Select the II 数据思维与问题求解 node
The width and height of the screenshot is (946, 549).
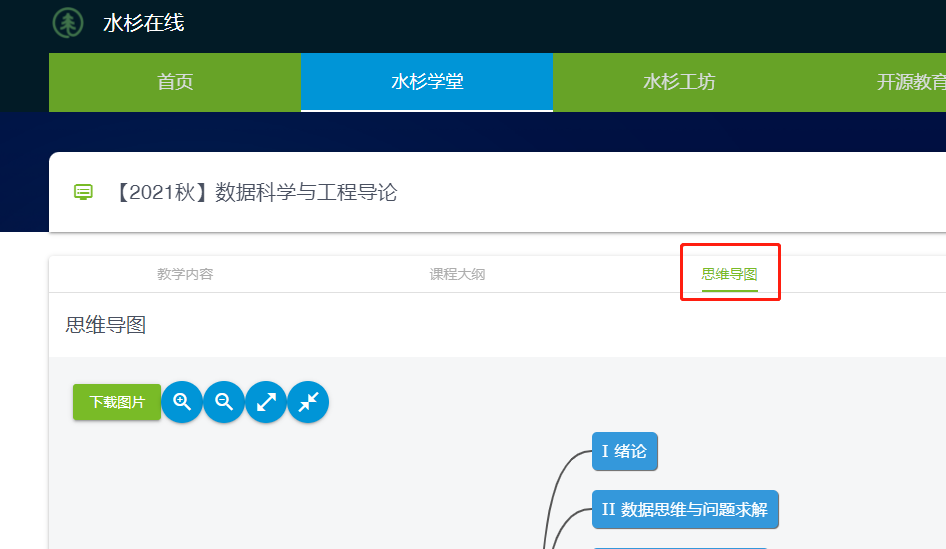[x=684, y=510]
